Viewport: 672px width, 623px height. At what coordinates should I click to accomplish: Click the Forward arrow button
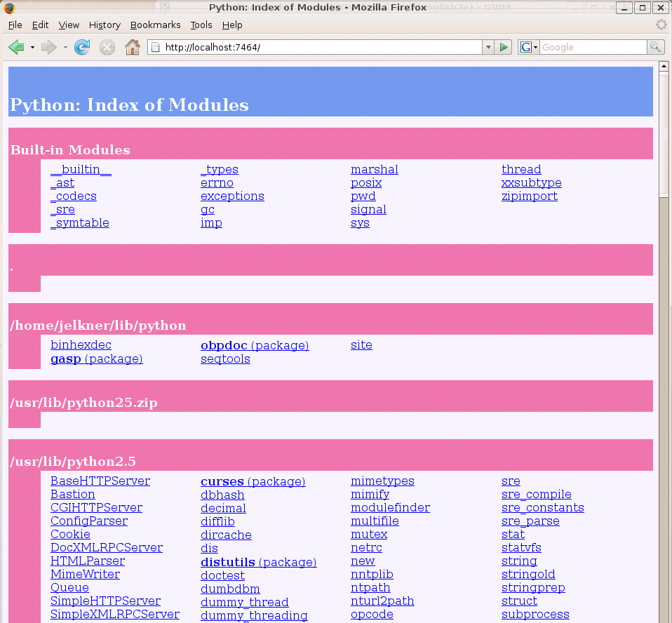click(48, 47)
